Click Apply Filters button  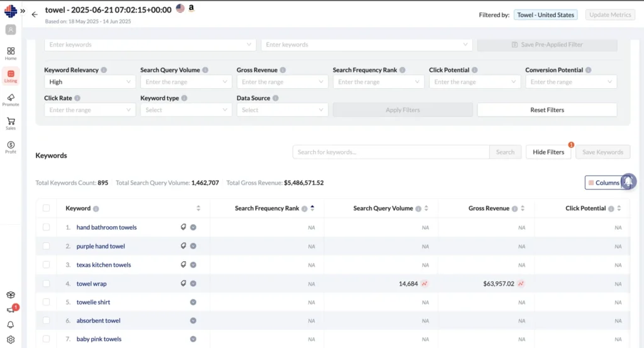click(402, 109)
